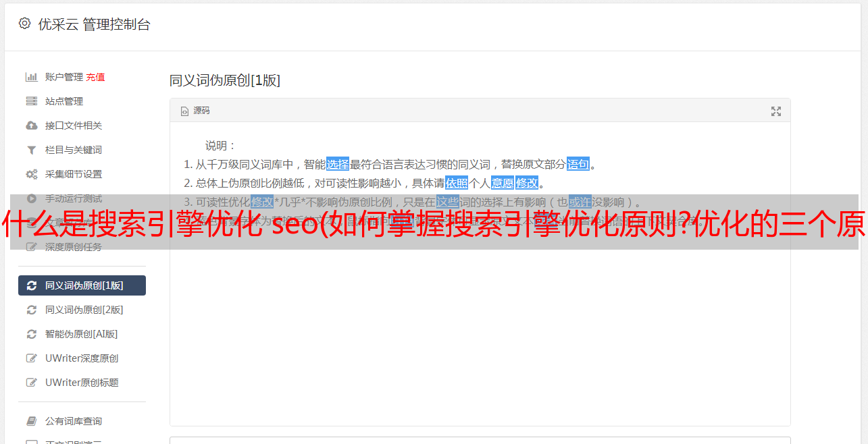Select UWriter原创标题 in the sidebar

(x=82, y=383)
